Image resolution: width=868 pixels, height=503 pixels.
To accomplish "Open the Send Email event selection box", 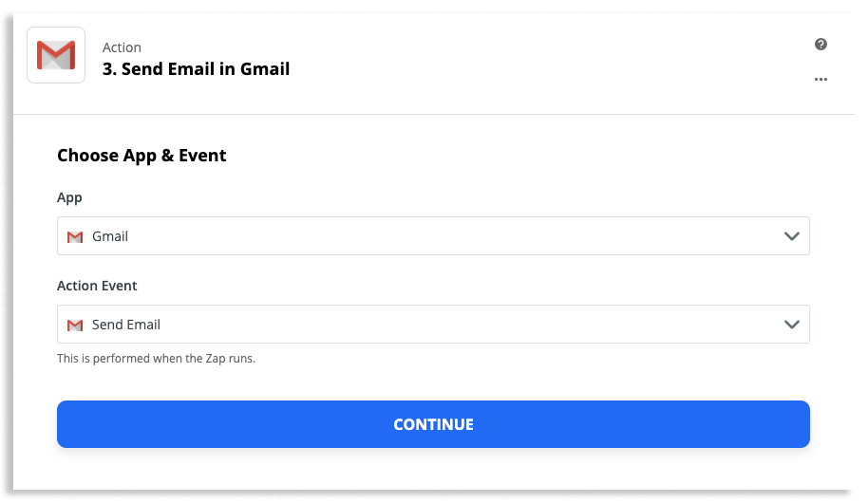I will (433, 325).
